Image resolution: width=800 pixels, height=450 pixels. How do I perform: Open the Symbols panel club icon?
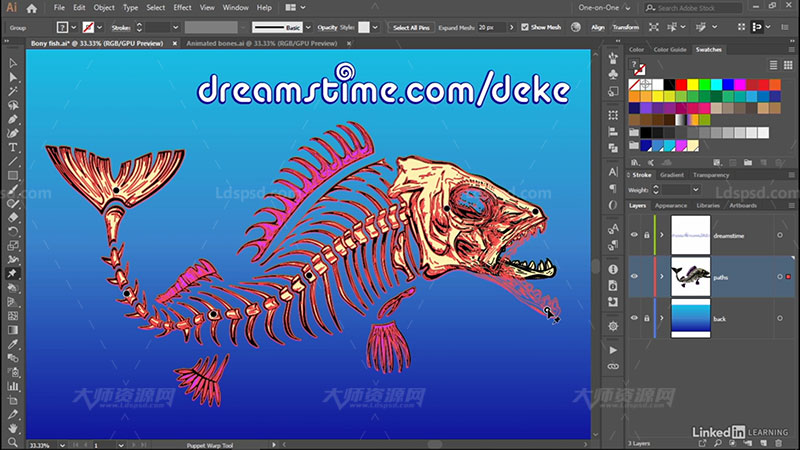coord(613,74)
